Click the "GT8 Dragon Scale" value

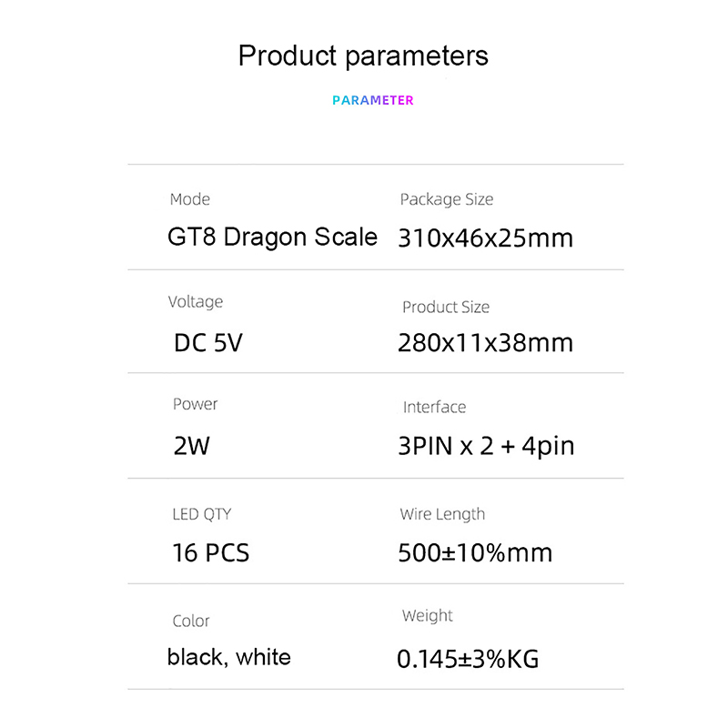pos(272,238)
